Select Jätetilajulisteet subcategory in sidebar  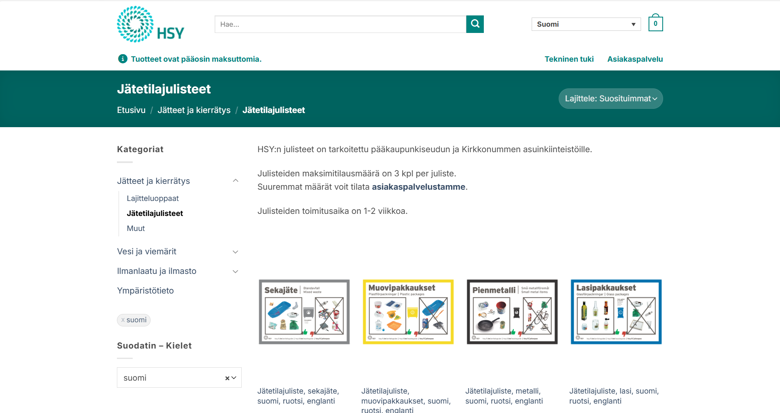pyautogui.click(x=155, y=213)
